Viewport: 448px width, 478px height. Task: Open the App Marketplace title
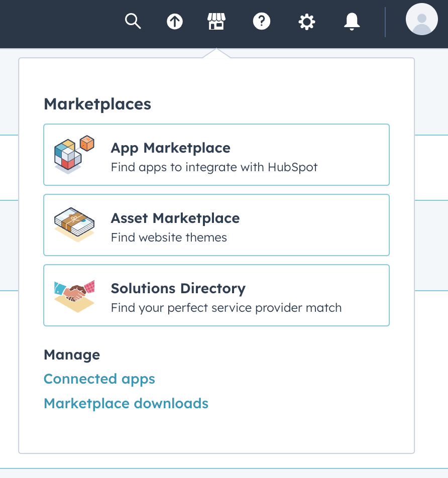(170, 148)
